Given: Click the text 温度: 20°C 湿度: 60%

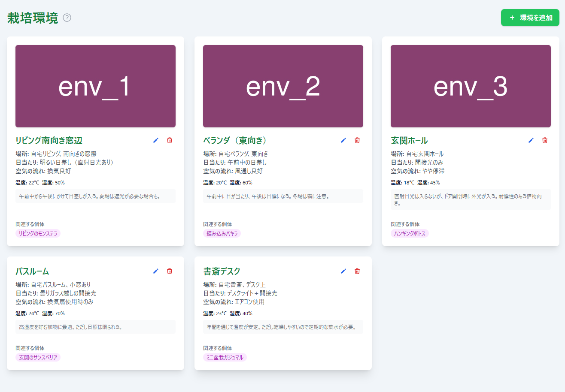Looking at the screenshot, I should 228,182.
